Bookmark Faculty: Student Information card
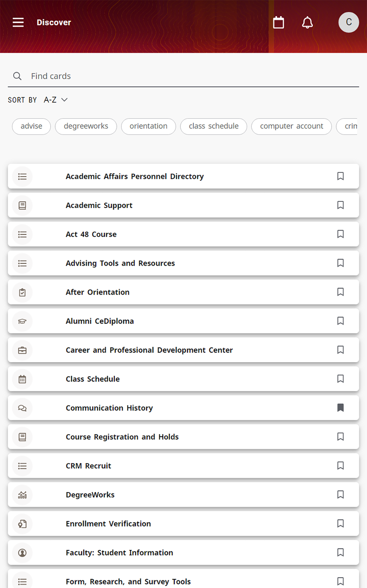The width and height of the screenshot is (367, 588). [340, 552]
